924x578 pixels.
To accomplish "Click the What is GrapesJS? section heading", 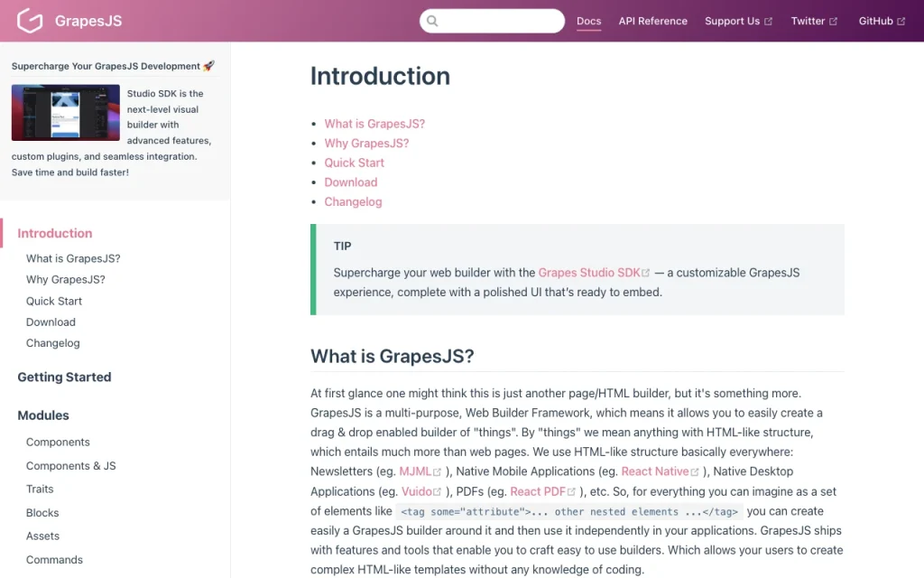I will [393, 356].
